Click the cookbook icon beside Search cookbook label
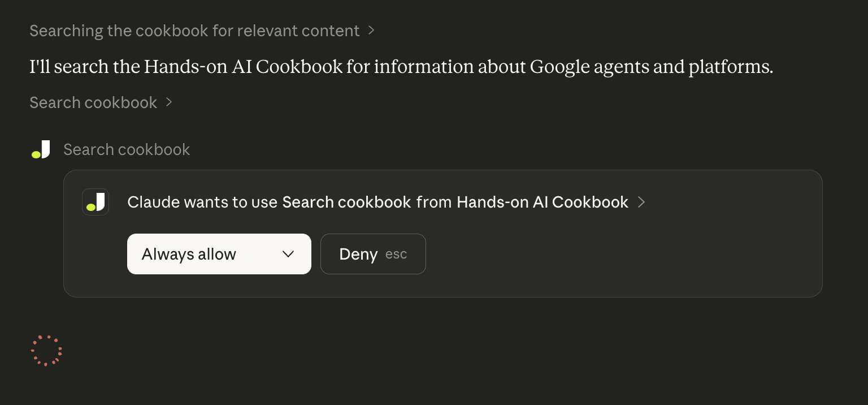This screenshot has height=405, width=868. (41, 149)
